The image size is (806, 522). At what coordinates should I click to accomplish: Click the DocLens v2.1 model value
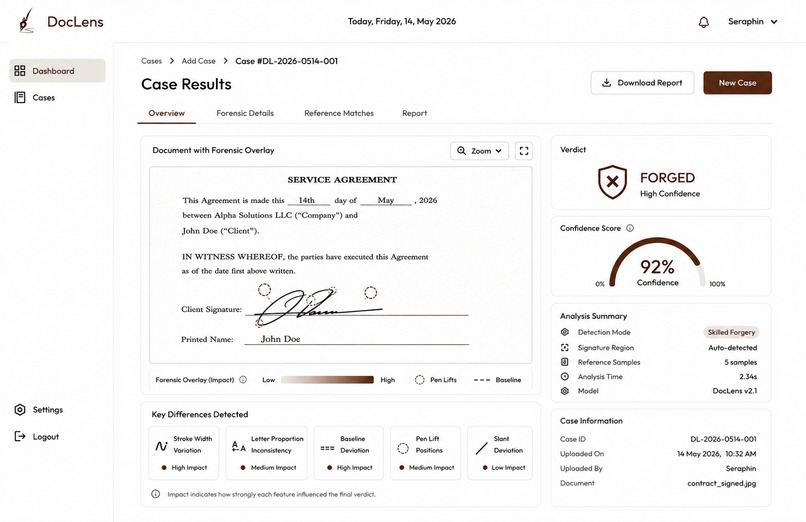(735, 390)
